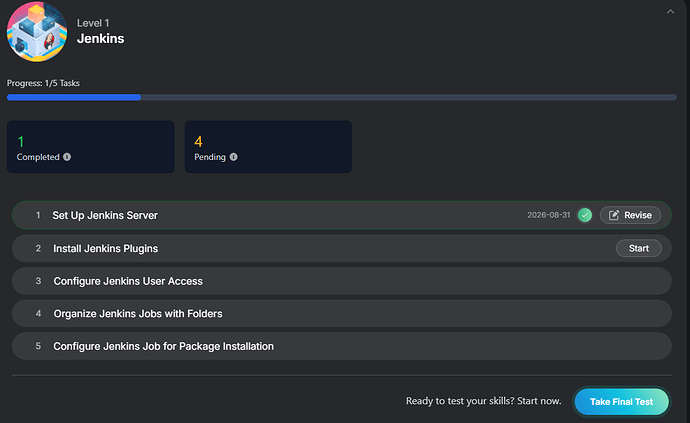The image size is (690, 423).
Task: Click the Completed info icon
Action: (x=67, y=157)
